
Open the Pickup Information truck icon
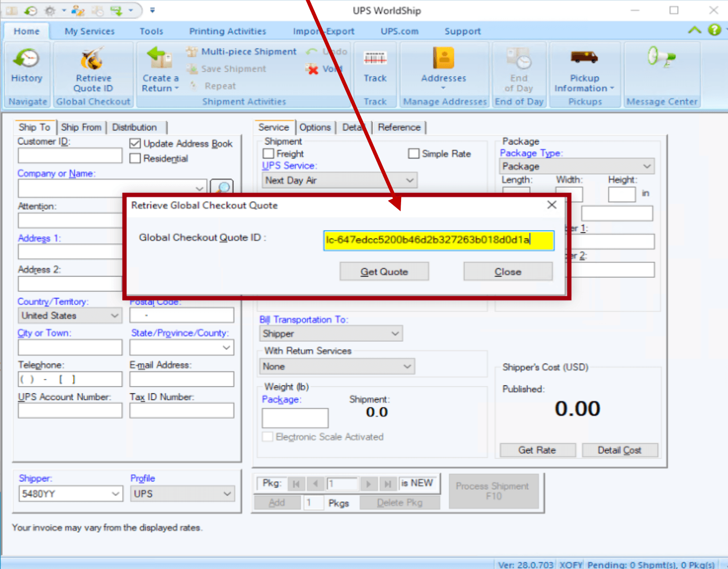click(584, 57)
